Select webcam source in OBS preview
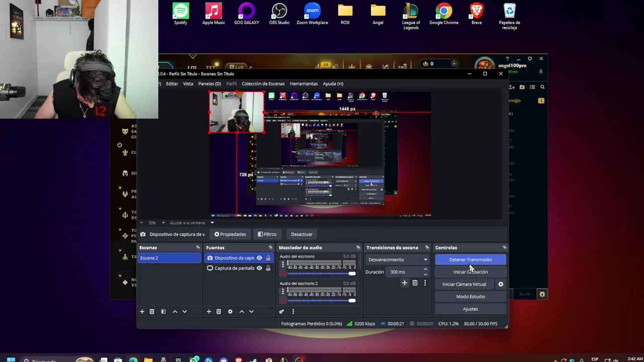The height and width of the screenshot is (362, 644). [x=236, y=112]
